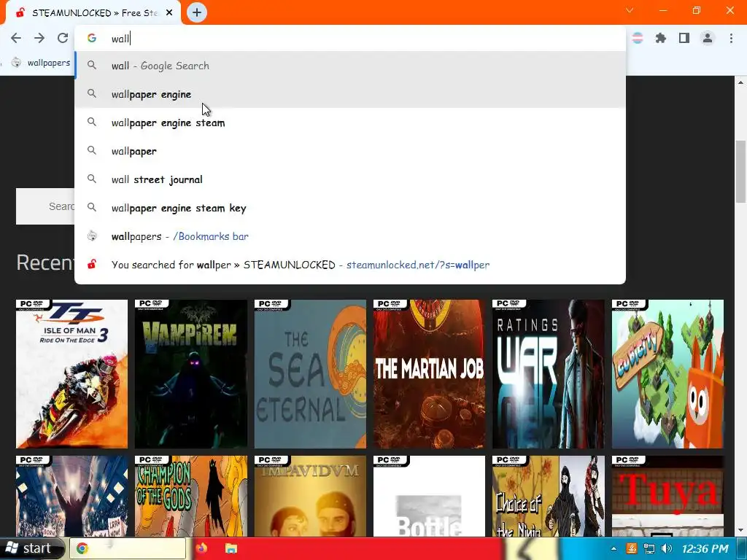Image resolution: width=747 pixels, height=560 pixels.
Task: Toggle the browser side panel icon
Action: tap(684, 38)
